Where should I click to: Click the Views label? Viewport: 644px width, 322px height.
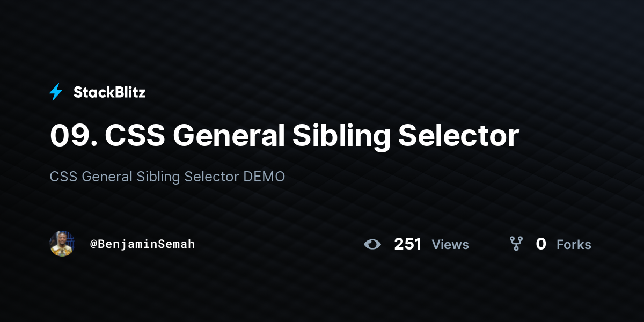450,245
